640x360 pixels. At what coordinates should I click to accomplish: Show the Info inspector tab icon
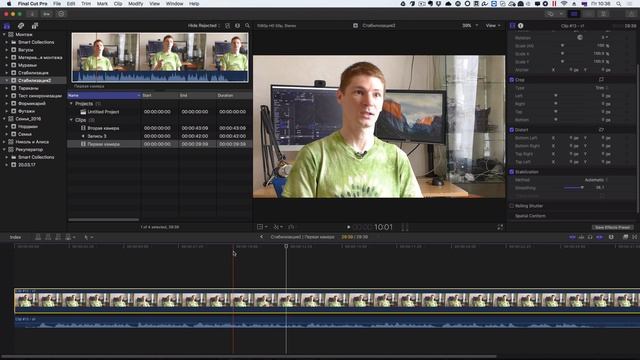click(521, 26)
